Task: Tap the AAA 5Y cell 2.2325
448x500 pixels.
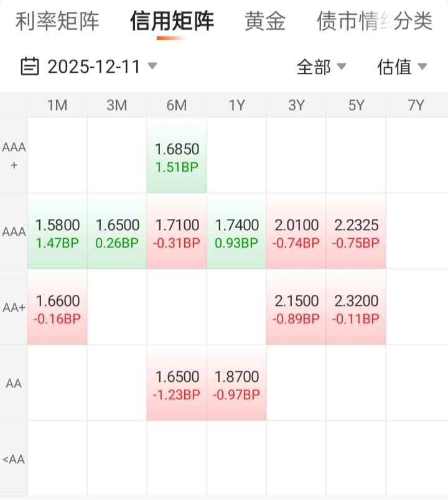Action: point(356,233)
